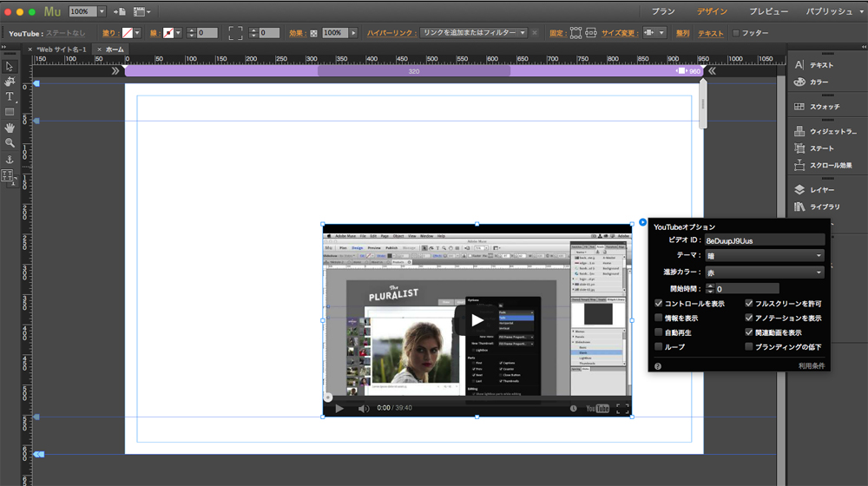Open the カラー panel
The height and width of the screenshot is (486, 868).
812,82
